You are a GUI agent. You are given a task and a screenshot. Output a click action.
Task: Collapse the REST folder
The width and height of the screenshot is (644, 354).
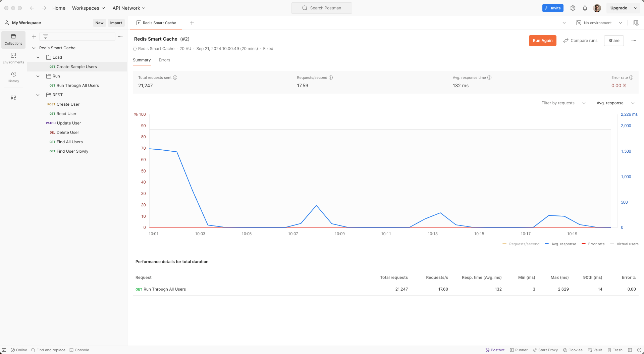point(38,95)
